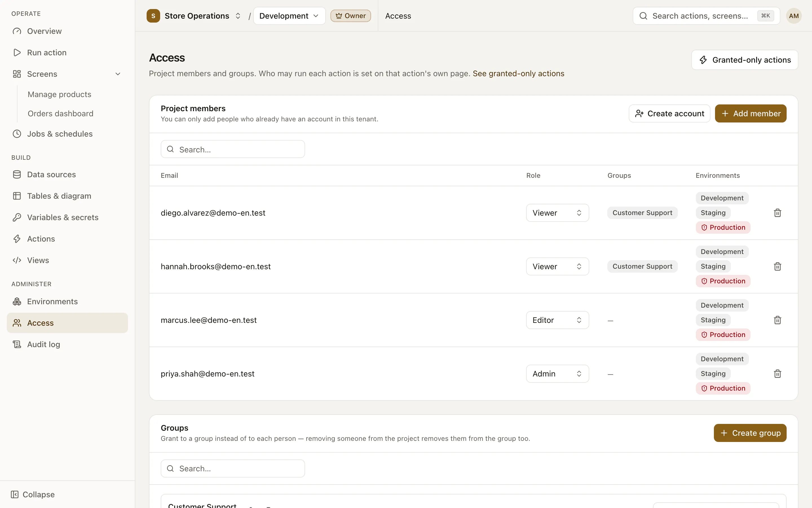Click Staging tag in marcus.lee row
The width and height of the screenshot is (812, 508).
click(713, 320)
